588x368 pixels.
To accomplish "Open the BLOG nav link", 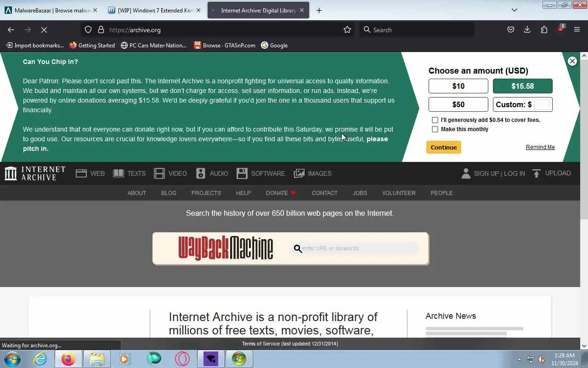I will click(x=169, y=193).
